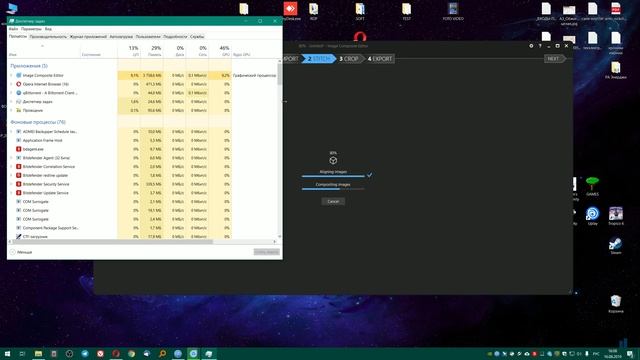
Task: Select the GAMES desktop icon
Action: [x=592, y=187]
